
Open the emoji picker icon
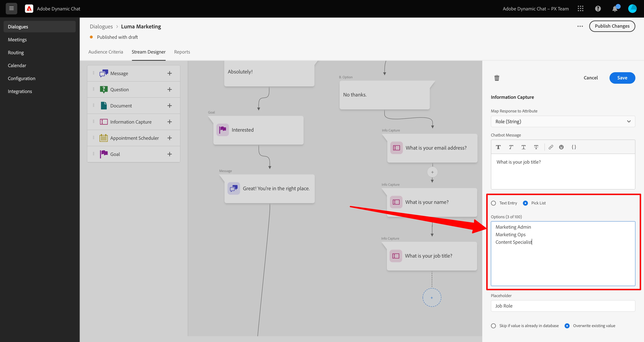click(561, 147)
